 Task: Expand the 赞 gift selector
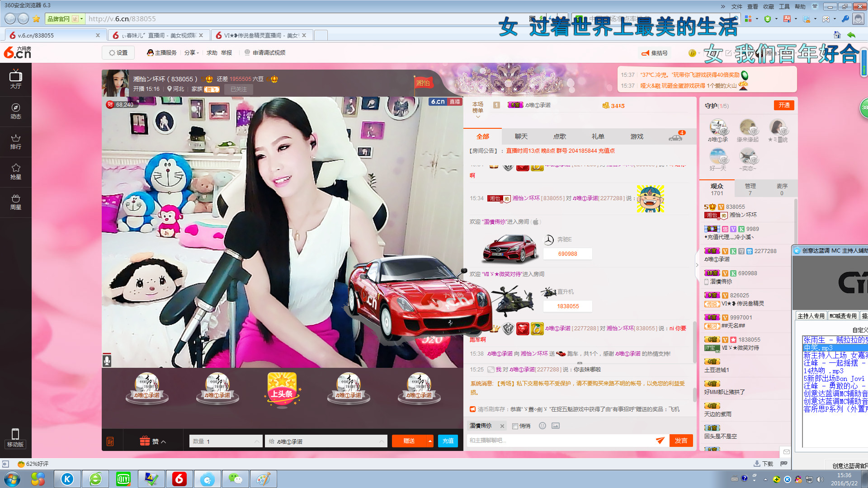coord(153,441)
